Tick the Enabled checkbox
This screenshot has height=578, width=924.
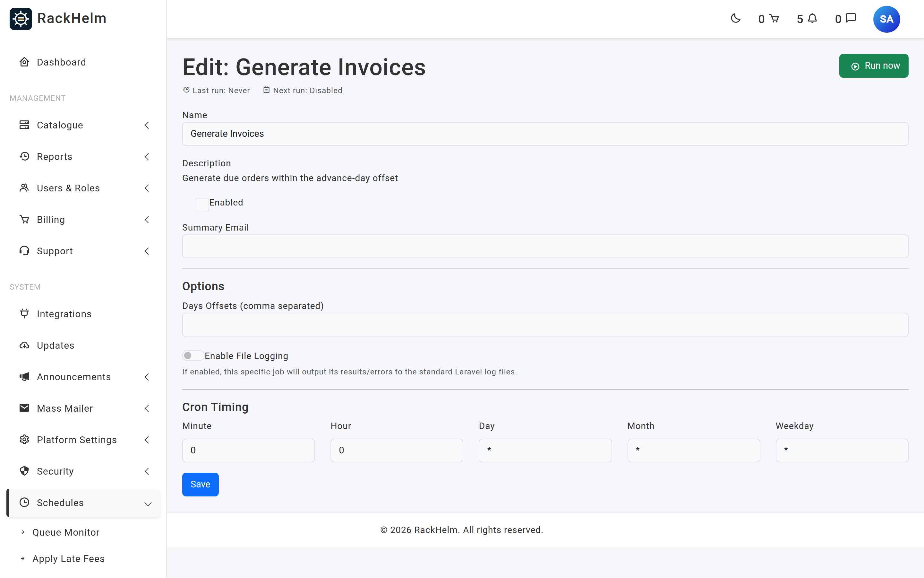[202, 204]
